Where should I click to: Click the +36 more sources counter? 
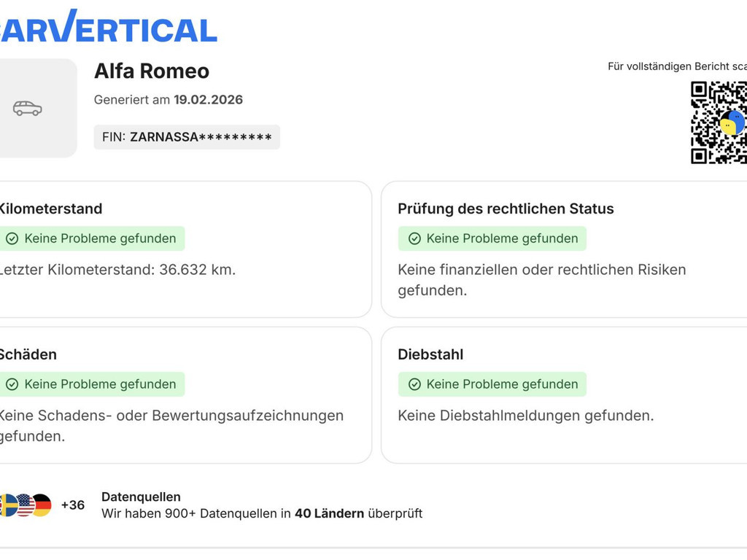[73, 505]
